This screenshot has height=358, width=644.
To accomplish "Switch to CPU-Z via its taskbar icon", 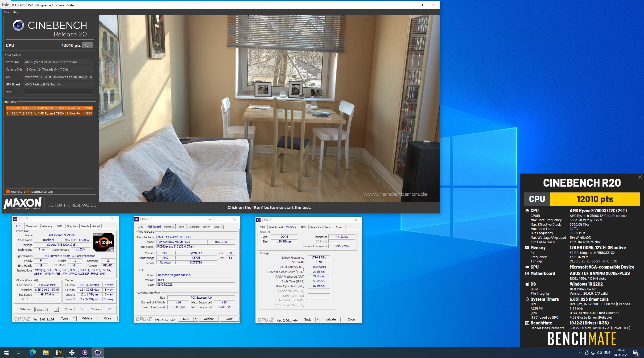I will pyautogui.click(x=85, y=353).
